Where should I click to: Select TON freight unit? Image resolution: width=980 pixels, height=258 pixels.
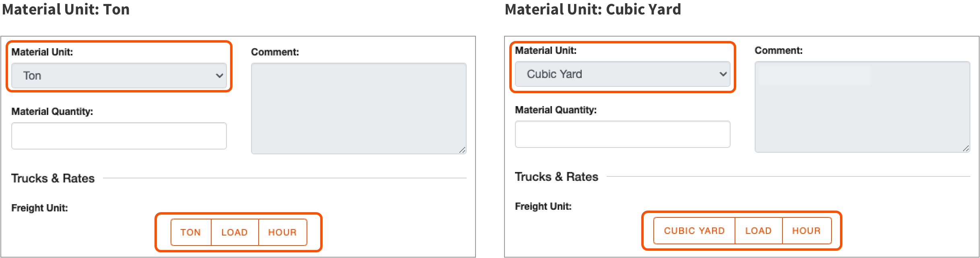[191, 232]
